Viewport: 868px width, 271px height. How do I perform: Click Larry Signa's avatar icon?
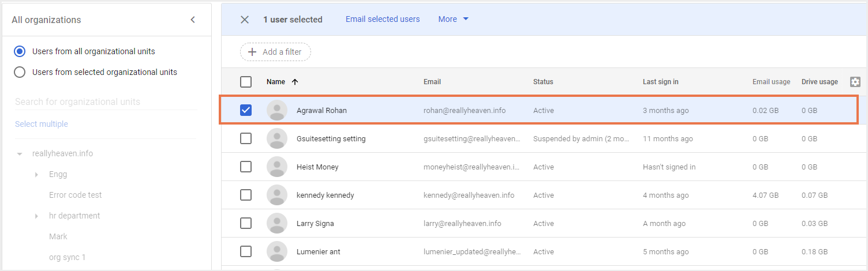point(277,224)
